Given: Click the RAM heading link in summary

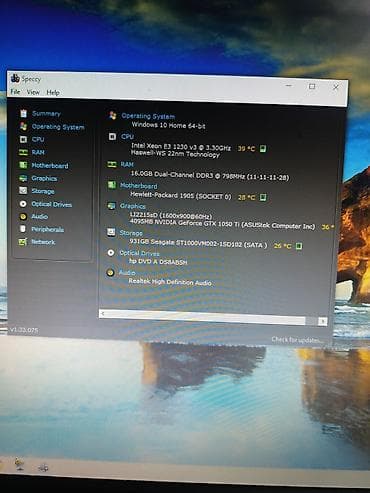Looking at the screenshot, I should tap(127, 164).
